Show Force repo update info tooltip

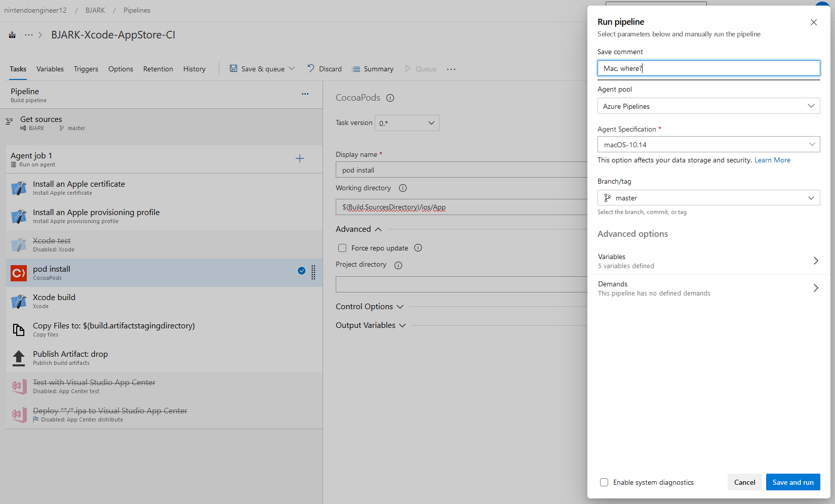click(x=418, y=248)
